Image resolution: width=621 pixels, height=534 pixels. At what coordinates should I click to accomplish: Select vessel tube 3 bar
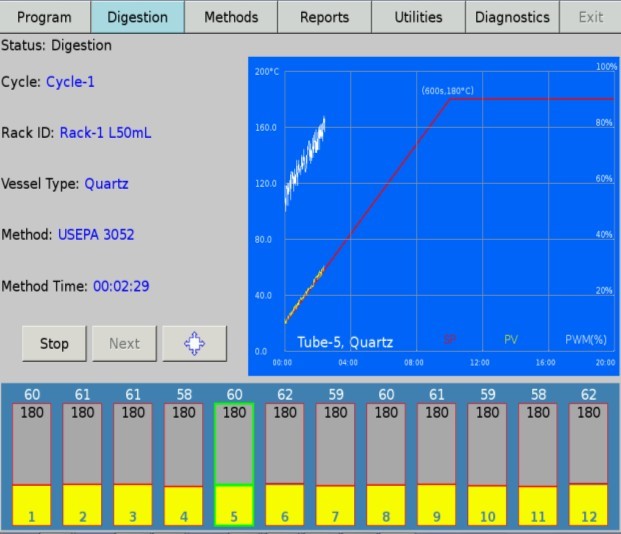pyautogui.click(x=133, y=465)
